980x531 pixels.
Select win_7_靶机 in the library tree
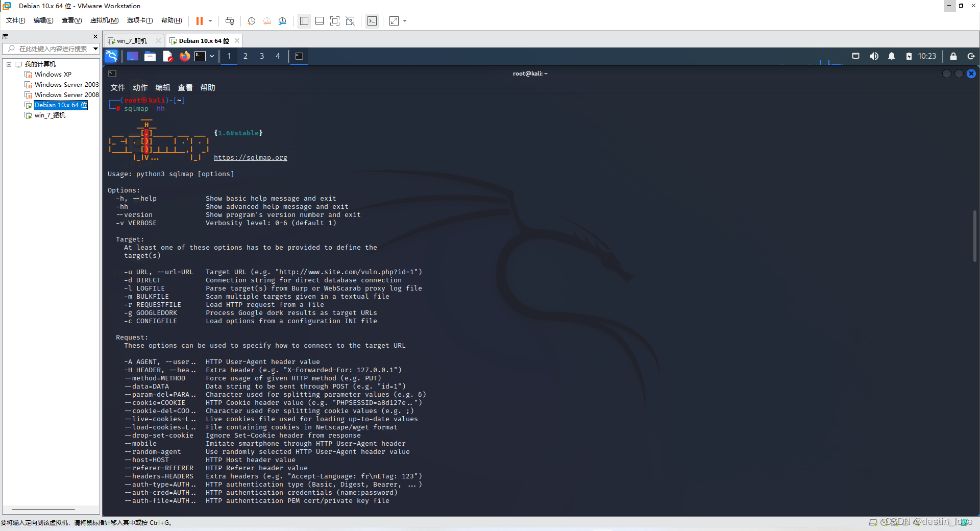point(50,115)
